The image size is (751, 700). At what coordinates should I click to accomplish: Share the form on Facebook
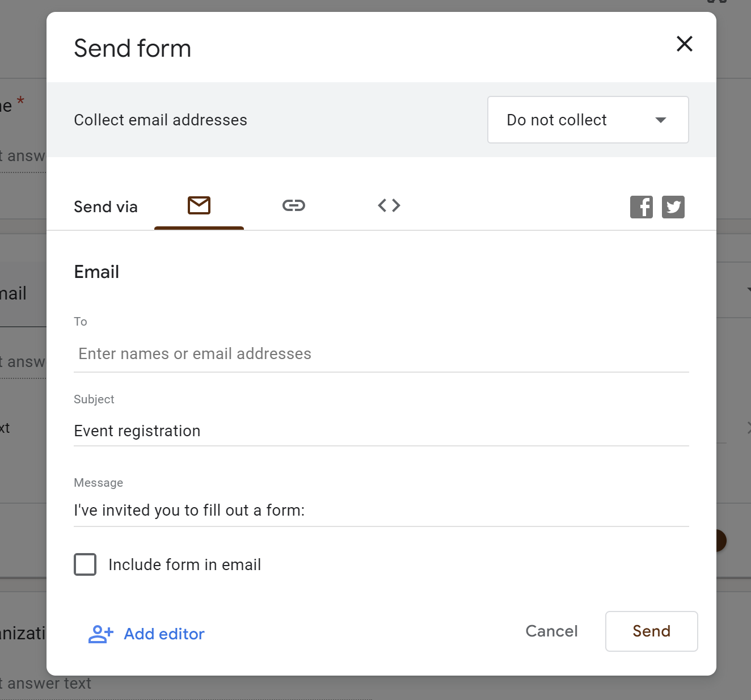click(x=641, y=207)
